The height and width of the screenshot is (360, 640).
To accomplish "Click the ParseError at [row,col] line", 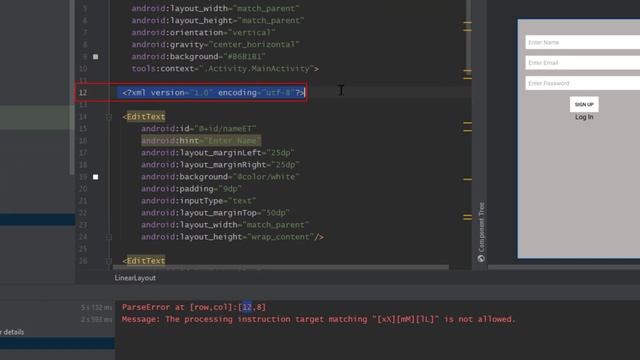I will click(x=194, y=307).
